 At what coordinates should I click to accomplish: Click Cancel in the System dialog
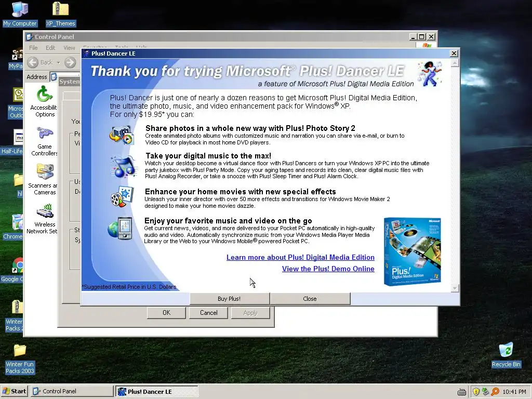click(x=208, y=312)
